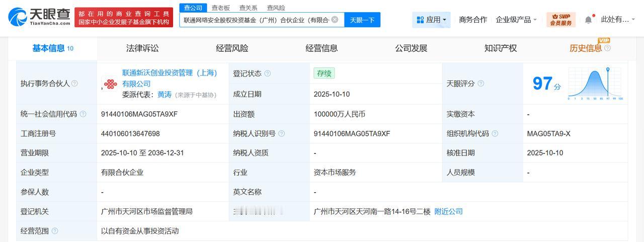The width and height of the screenshot is (644, 242).
Task: Click the apps grid icon
Action: click(420, 20)
